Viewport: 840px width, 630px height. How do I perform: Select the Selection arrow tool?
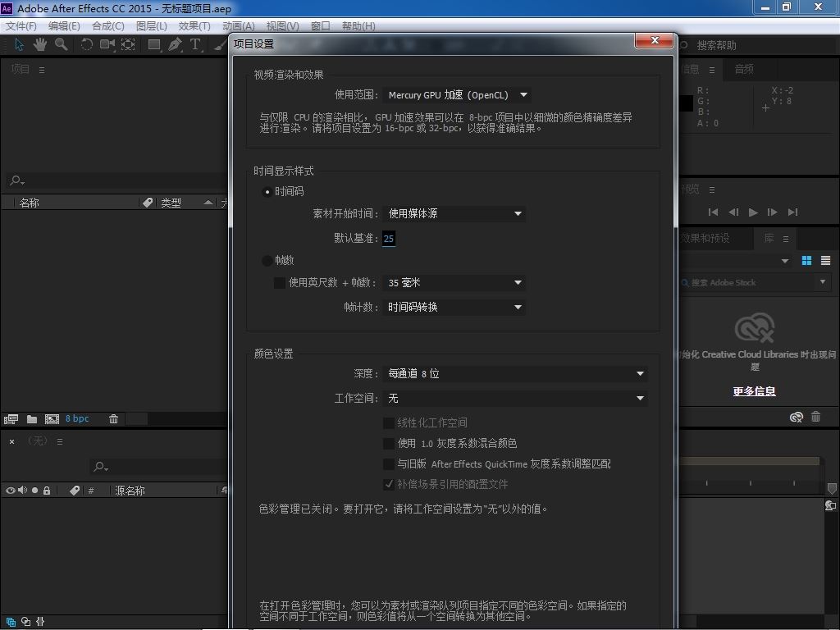[x=20, y=44]
